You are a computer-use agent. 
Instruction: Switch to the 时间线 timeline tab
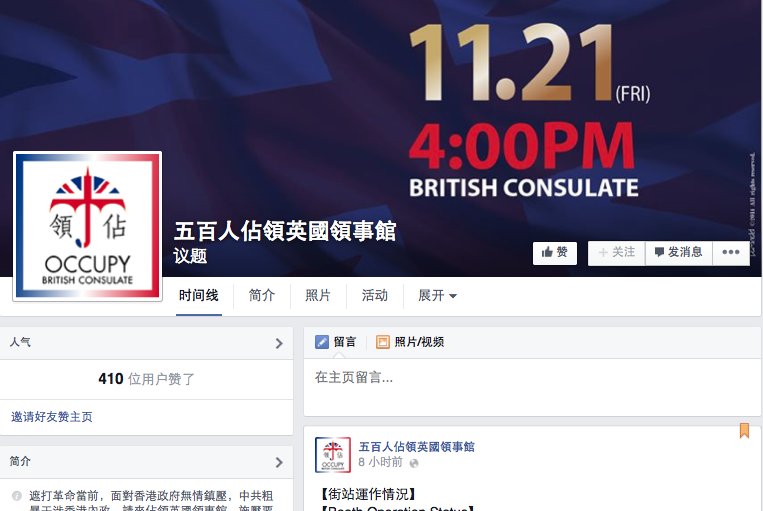199,295
